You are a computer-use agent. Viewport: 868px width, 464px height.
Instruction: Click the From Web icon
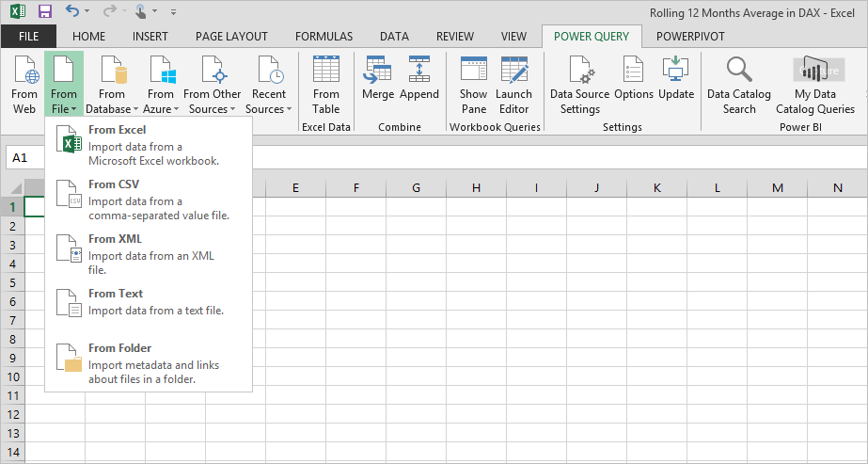tap(24, 85)
